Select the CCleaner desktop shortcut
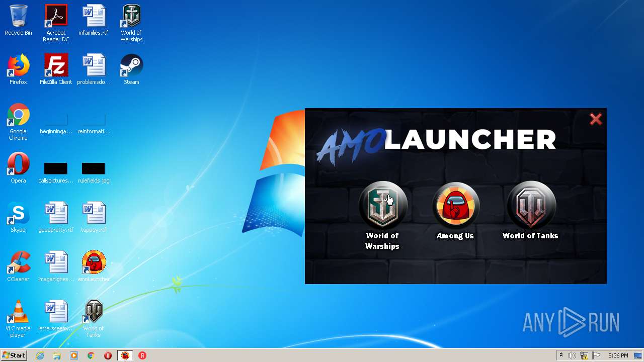Image resolution: width=644 pixels, height=362 pixels. tap(18, 266)
